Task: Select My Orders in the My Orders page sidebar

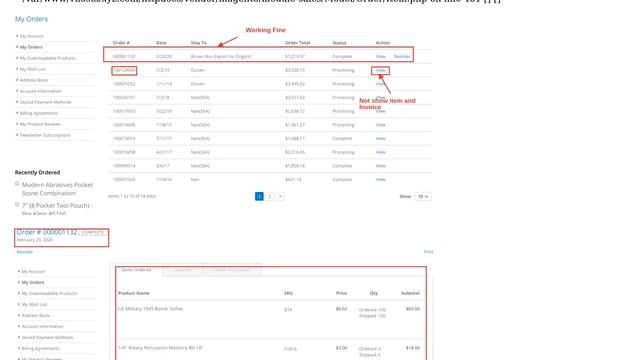Action: [x=31, y=47]
